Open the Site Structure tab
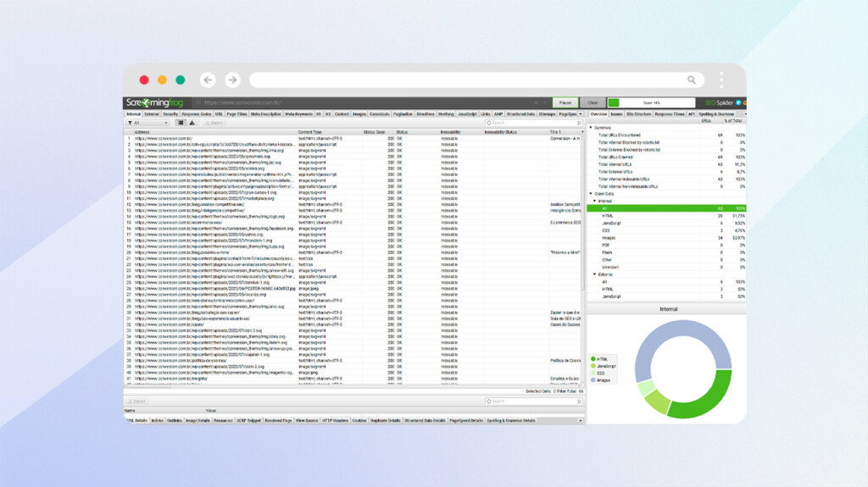The width and height of the screenshot is (868, 487). pos(639,114)
